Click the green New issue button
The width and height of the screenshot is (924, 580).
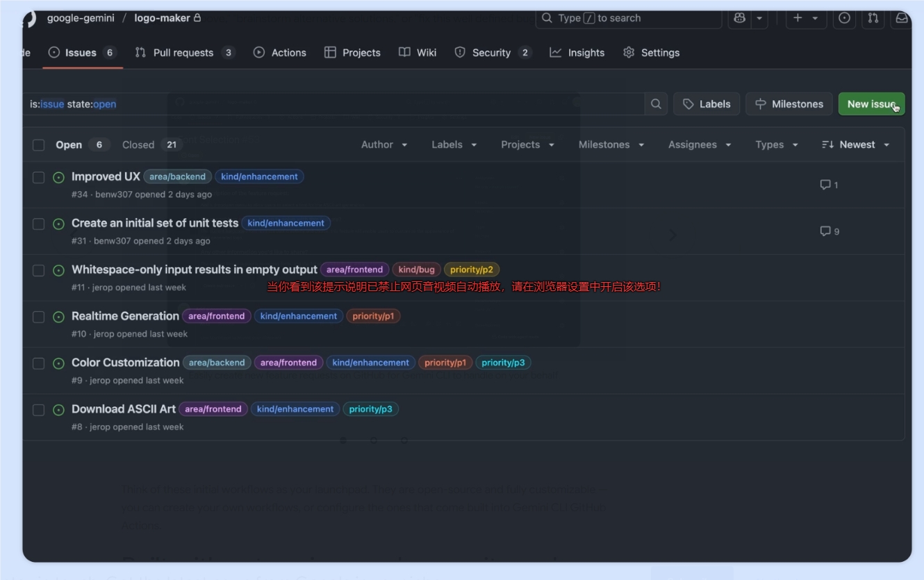tap(871, 104)
